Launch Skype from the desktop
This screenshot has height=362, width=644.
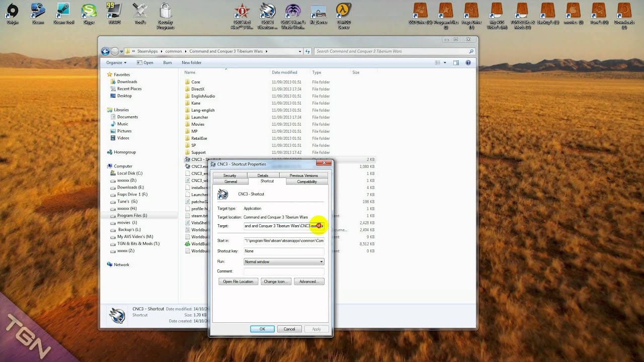89,14
